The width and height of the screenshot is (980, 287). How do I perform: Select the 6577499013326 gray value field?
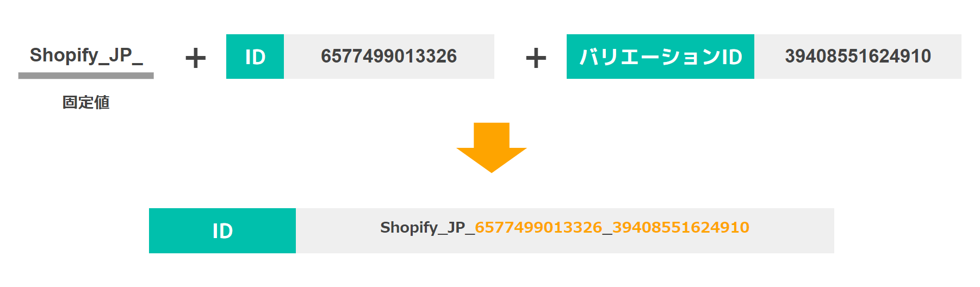(x=389, y=57)
